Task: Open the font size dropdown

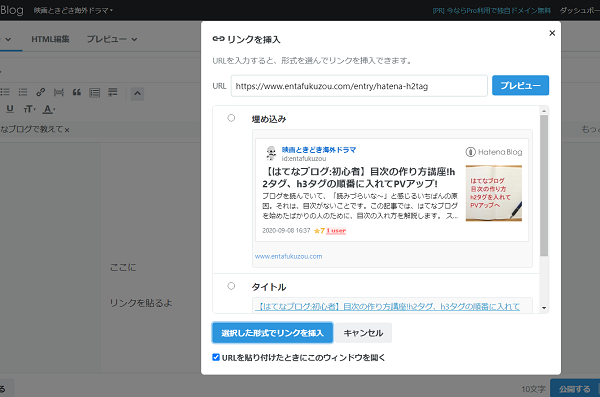Action: point(29,109)
